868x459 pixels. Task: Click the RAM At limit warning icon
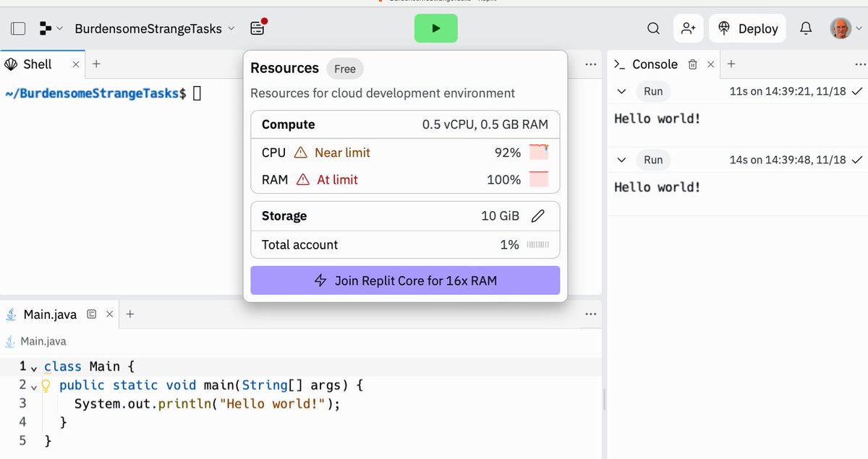[x=303, y=179]
